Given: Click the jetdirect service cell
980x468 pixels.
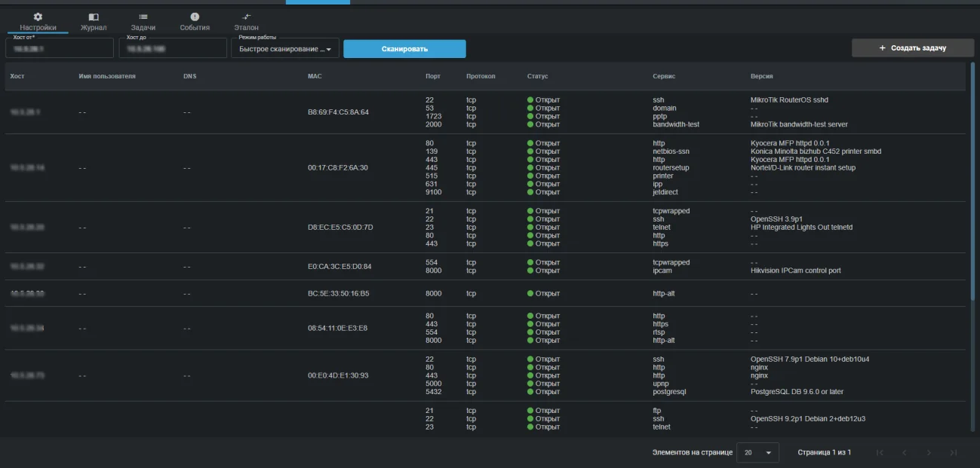Looking at the screenshot, I should (665, 192).
